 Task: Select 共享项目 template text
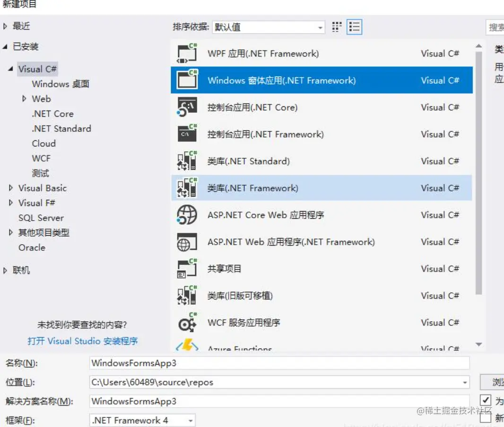pos(225,269)
